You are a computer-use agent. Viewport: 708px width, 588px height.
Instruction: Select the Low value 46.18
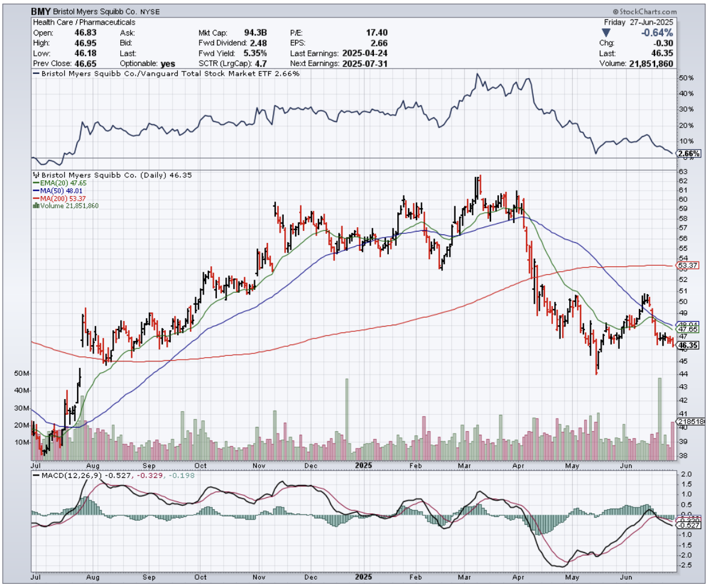click(85, 54)
